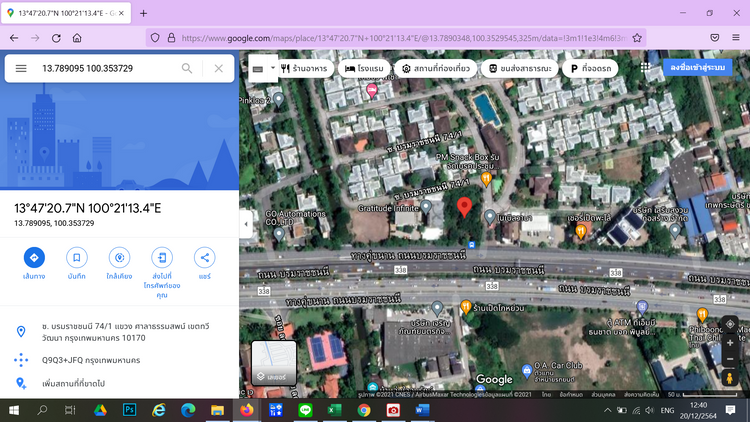Click the ร้านเปิดใหม่อ้วน restaurant marker
Viewport: 750px width, 422px height.
tap(466, 307)
